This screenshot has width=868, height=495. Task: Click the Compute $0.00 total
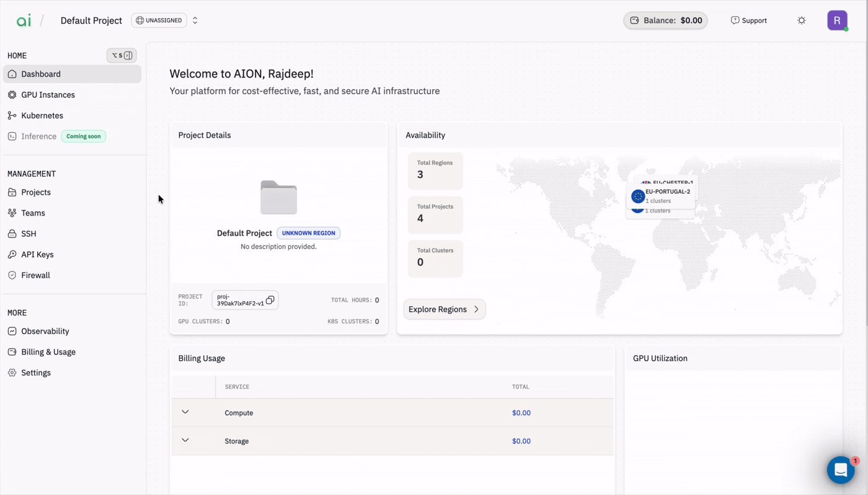click(521, 413)
